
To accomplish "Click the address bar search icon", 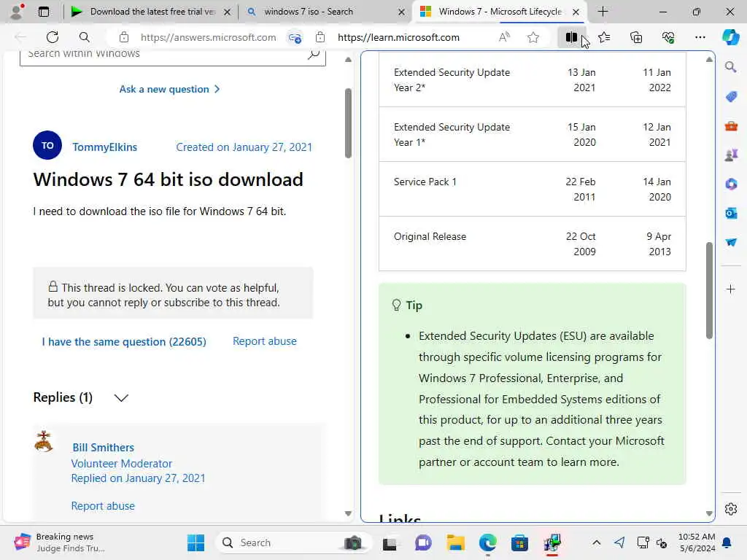I will point(85,37).
